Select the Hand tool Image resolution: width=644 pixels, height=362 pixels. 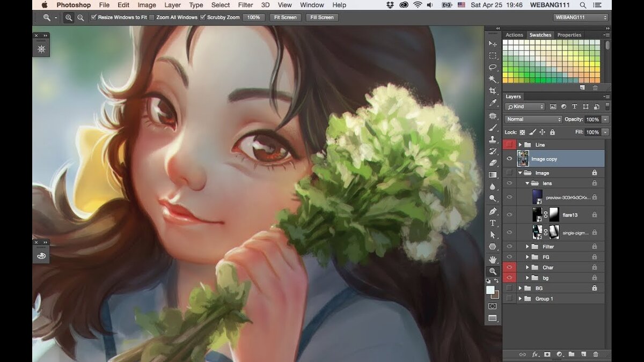492,259
